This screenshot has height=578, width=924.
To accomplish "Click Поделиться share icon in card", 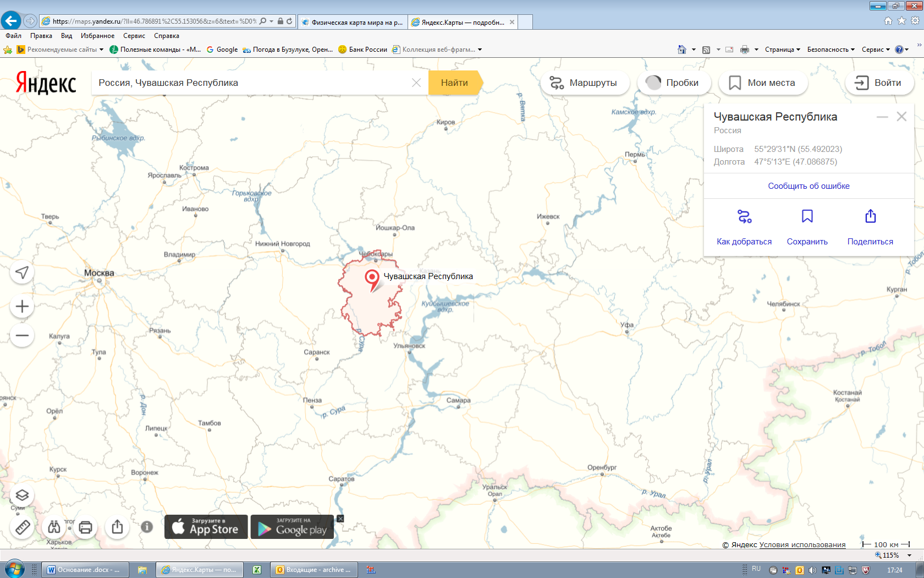I will (x=870, y=216).
